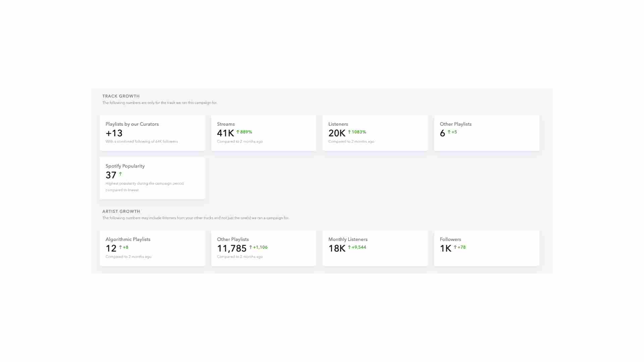644x362 pixels.
Task: Click the green arrow beside Streams 889%
Action: (238, 132)
